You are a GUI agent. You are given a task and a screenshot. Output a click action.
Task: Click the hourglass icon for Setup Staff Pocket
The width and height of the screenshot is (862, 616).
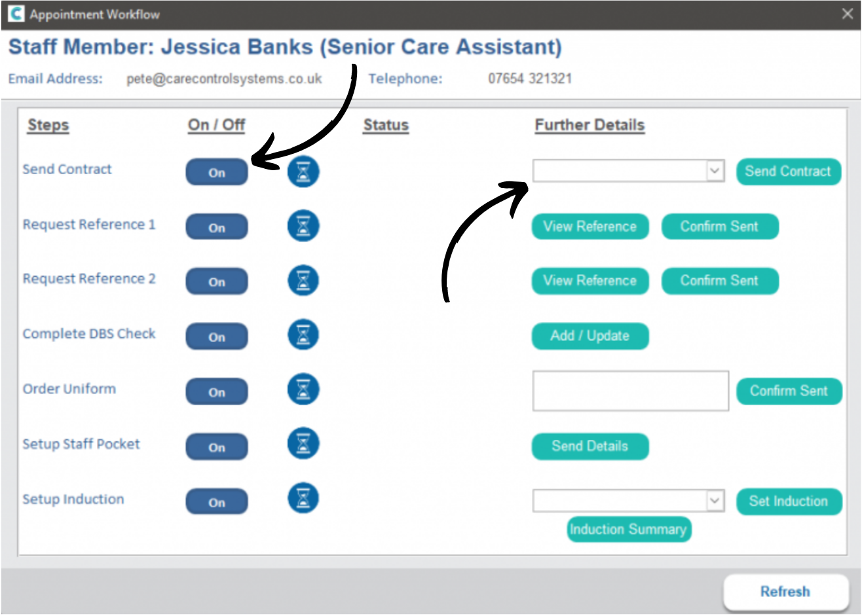[x=303, y=444]
